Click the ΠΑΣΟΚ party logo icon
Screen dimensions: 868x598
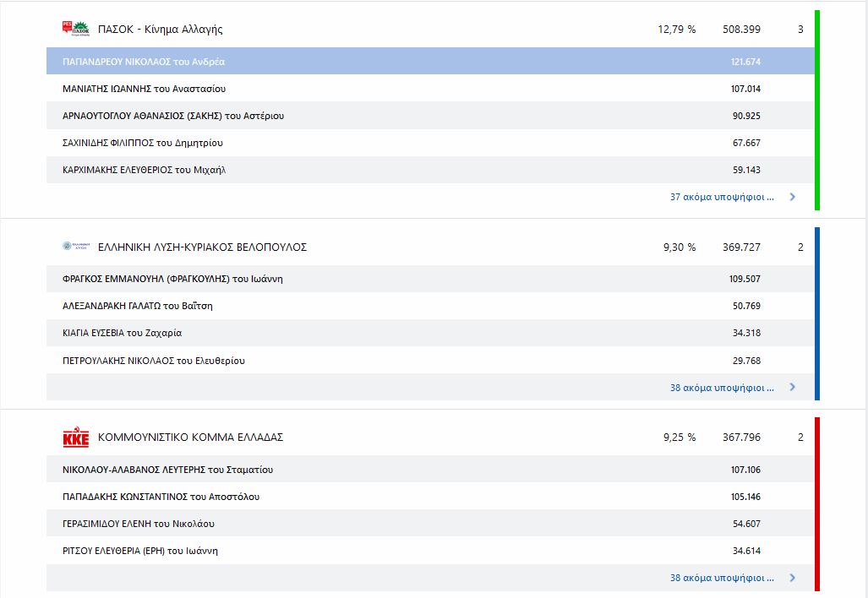(76, 30)
